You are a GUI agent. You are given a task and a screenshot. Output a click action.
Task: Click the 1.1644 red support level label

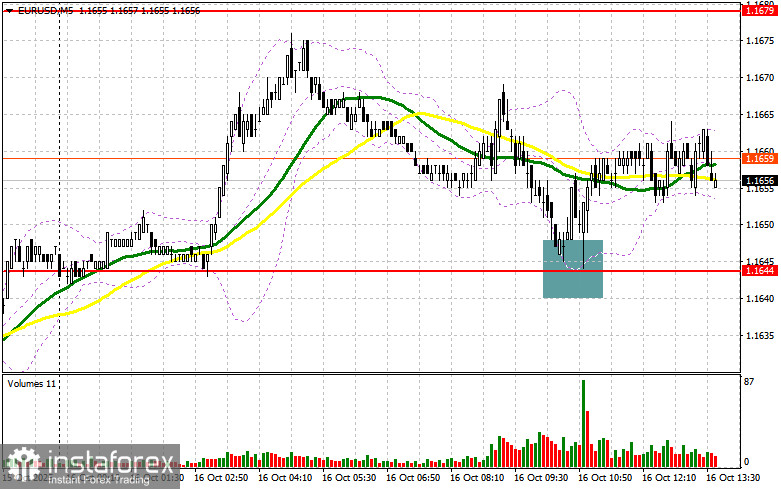[761, 271]
